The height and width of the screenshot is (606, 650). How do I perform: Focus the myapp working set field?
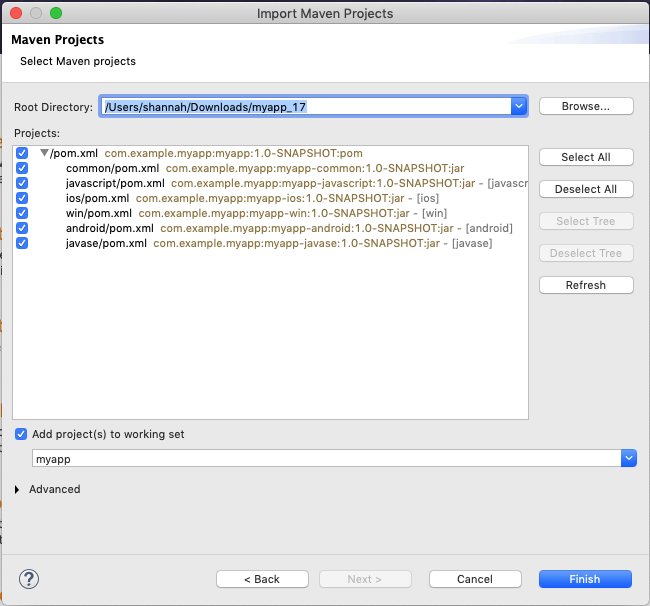(x=327, y=458)
